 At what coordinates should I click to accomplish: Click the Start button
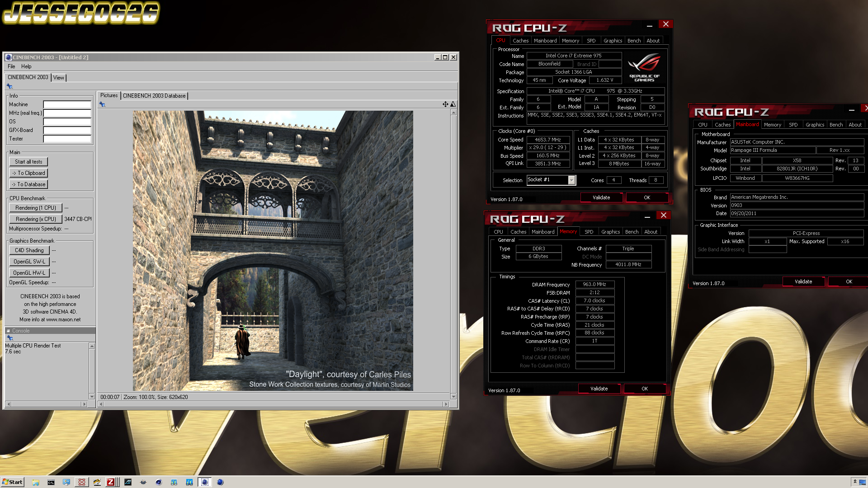tap(12, 482)
